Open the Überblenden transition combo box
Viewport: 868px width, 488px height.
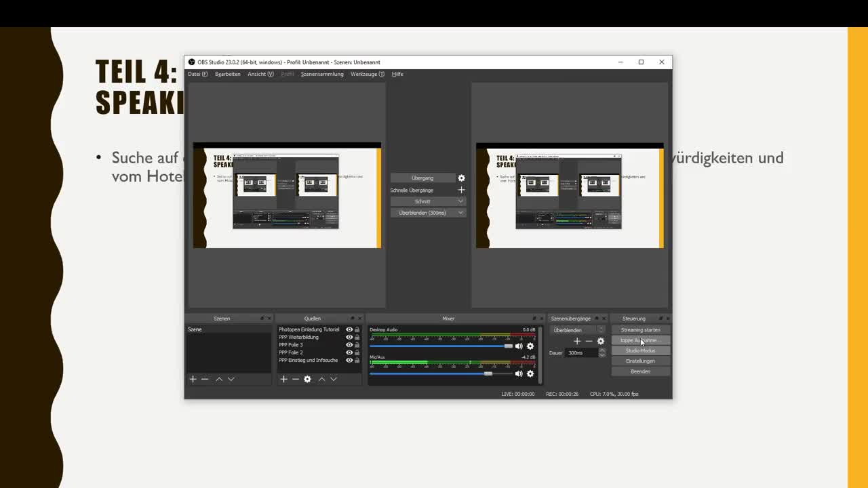pos(578,330)
